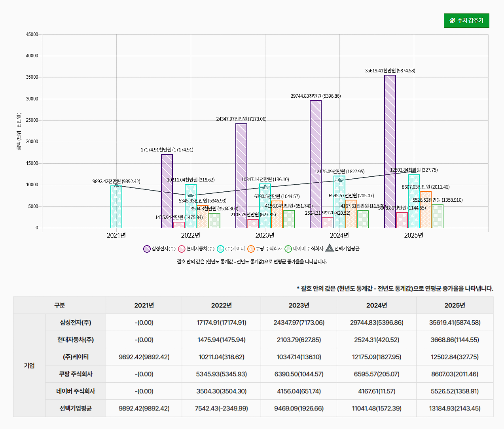Select the 선택기업평균 table row label
The image size is (504, 429).
76,408
